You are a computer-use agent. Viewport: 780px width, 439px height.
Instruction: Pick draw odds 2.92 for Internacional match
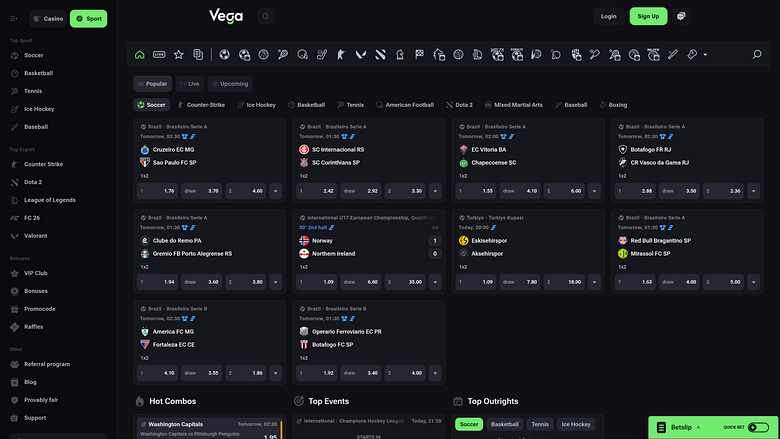click(x=361, y=191)
